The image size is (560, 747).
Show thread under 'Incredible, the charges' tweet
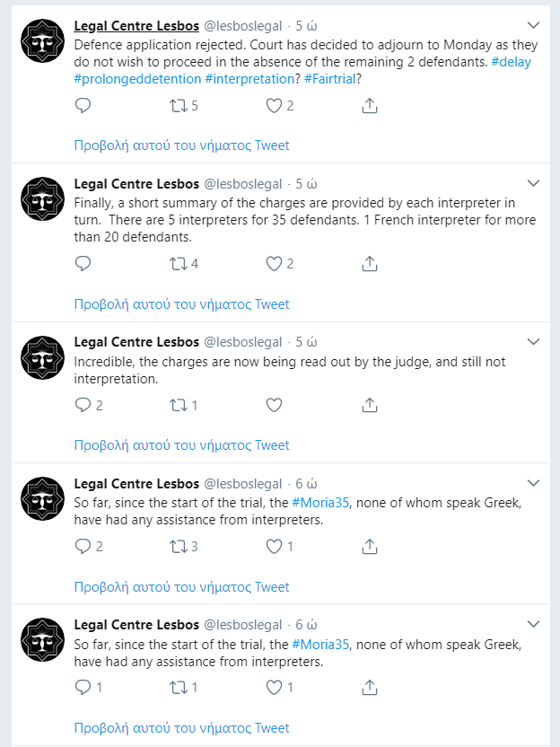pos(181,445)
